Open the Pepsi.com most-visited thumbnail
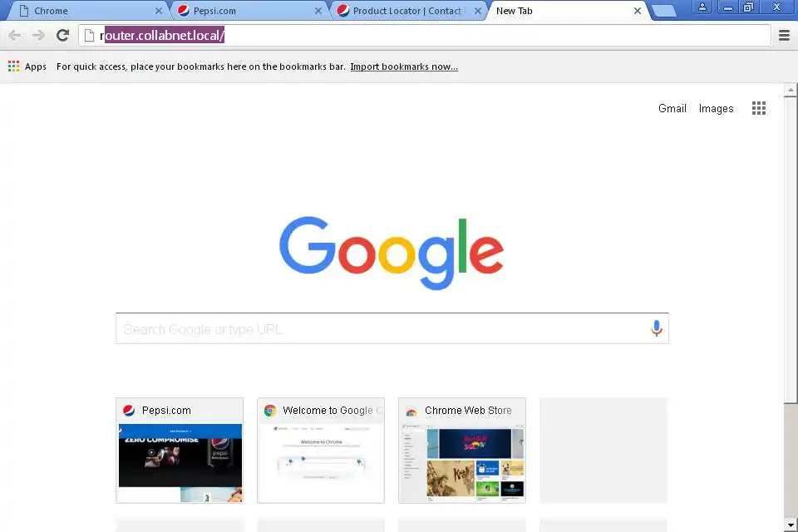The height and width of the screenshot is (532, 798). point(180,451)
